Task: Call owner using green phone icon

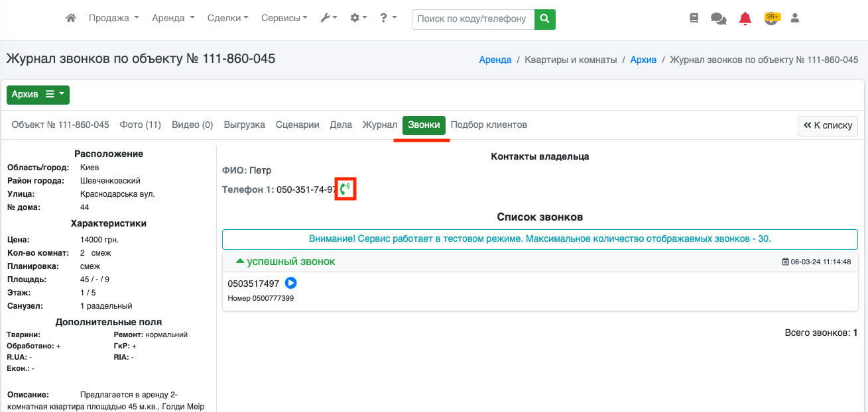Action: 345,189
